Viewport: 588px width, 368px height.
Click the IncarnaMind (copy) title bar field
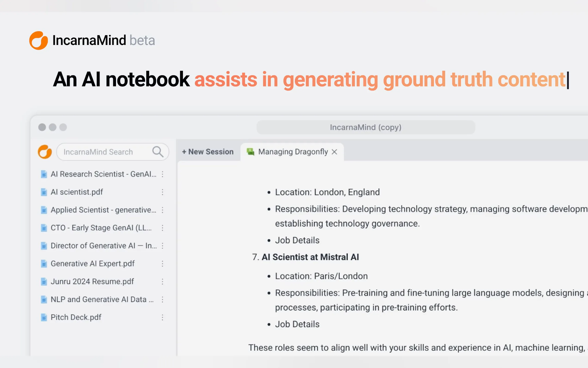click(365, 127)
